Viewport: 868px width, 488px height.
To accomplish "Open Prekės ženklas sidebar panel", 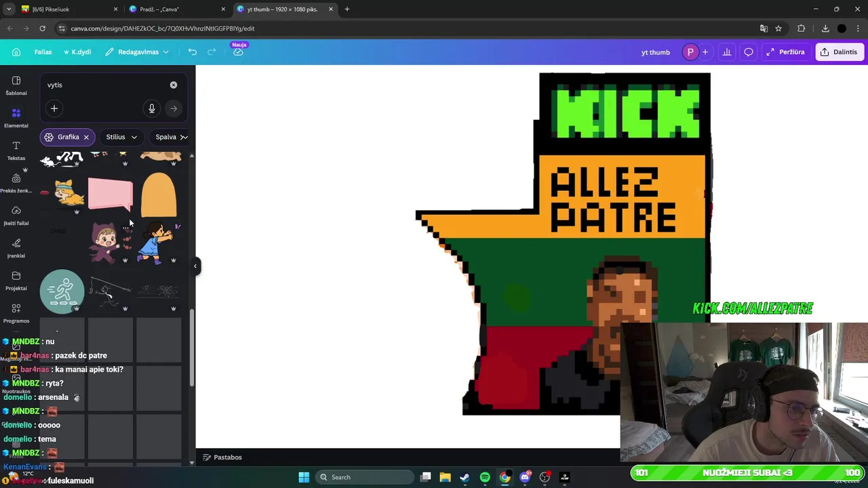I will point(16,183).
